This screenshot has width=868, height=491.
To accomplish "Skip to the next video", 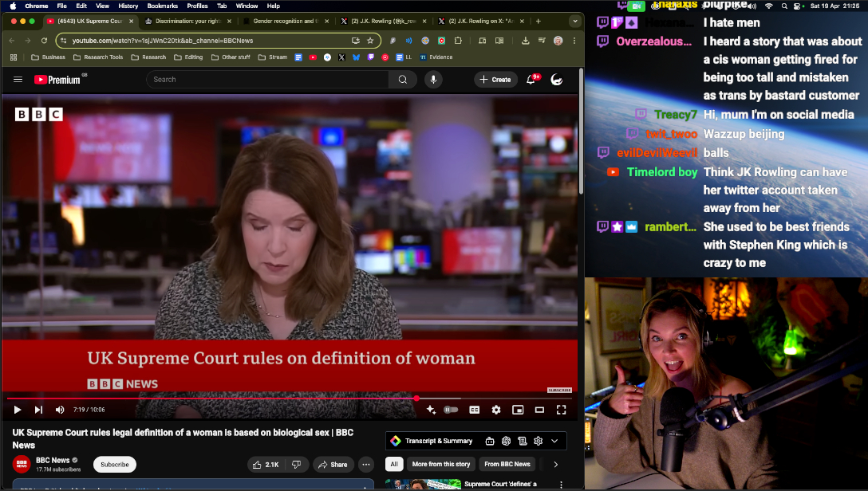I will 38,410.
